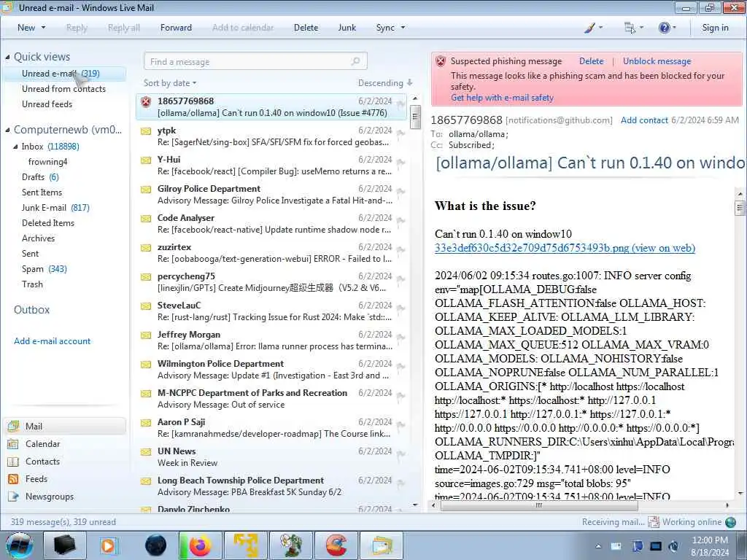Open the orange Feeds icon

(13, 479)
